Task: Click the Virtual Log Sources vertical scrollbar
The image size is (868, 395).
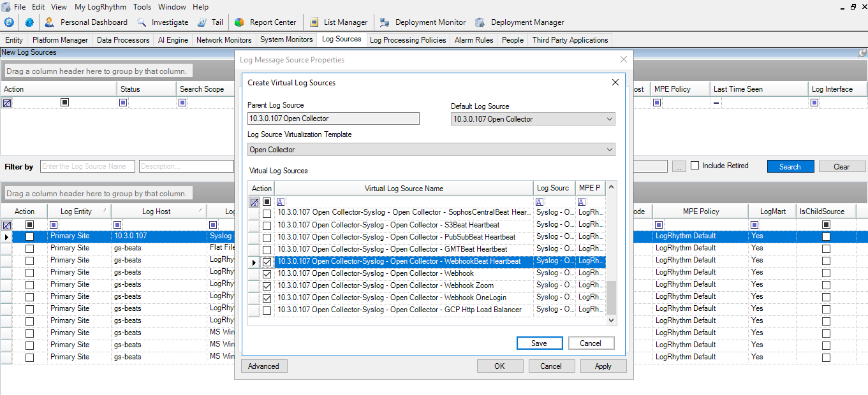Action: coord(612,298)
